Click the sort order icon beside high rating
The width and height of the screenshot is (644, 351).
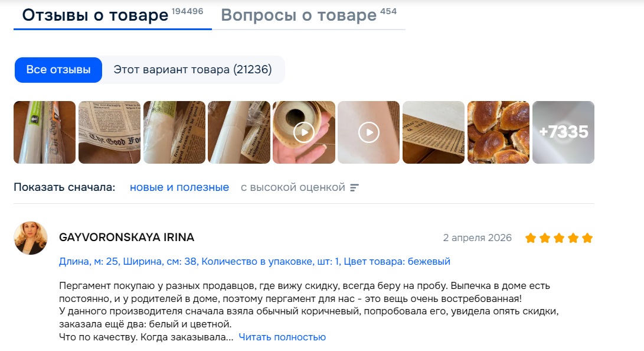[x=354, y=188]
